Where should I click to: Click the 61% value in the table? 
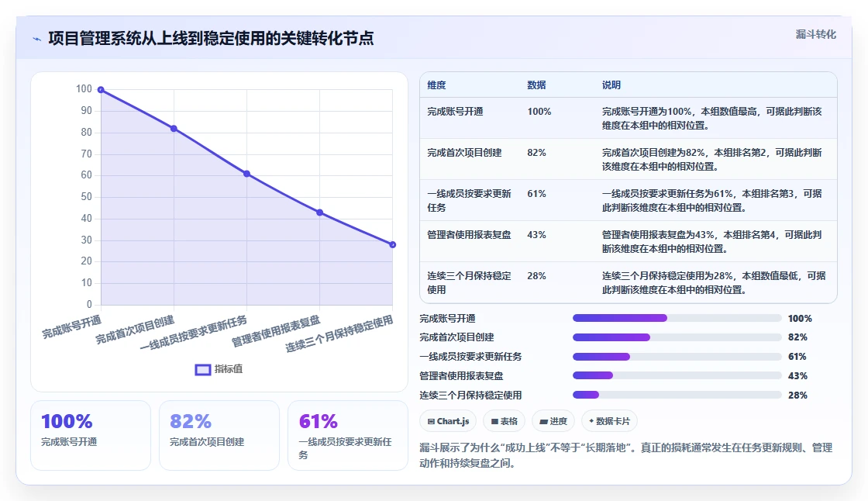pos(536,193)
